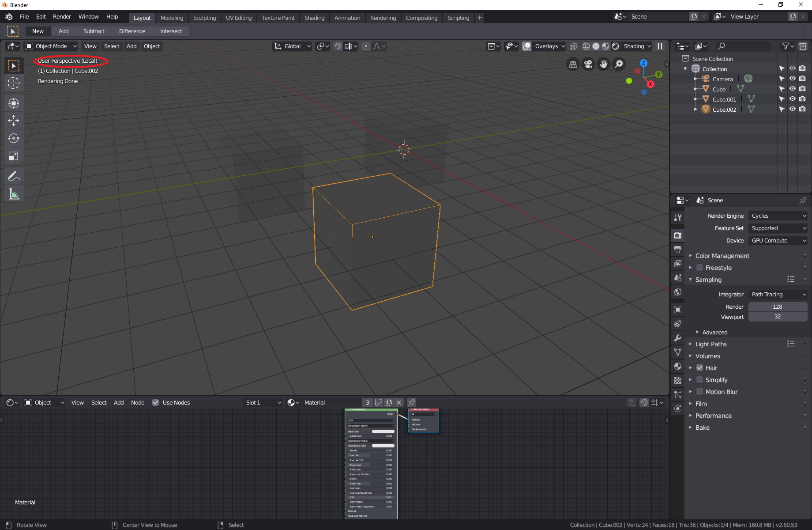The width and height of the screenshot is (812, 530).
Task: Open the Window menu
Action: click(x=88, y=16)
